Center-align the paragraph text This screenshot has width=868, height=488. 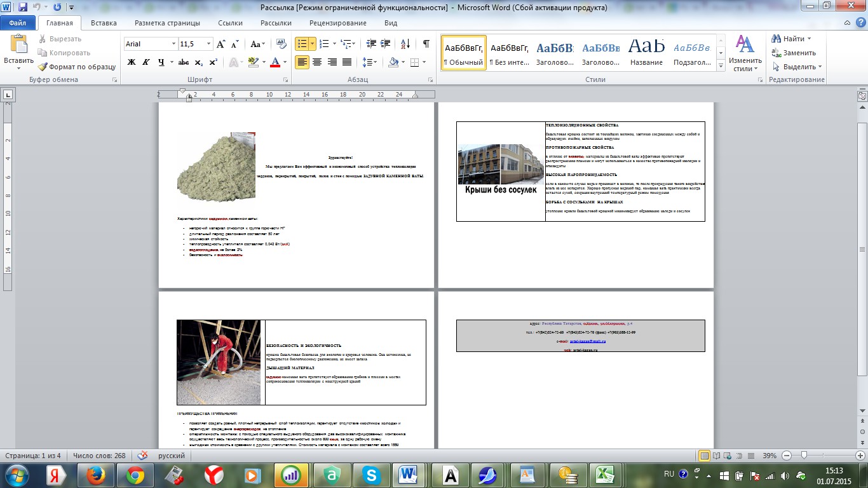click(316, 62)
